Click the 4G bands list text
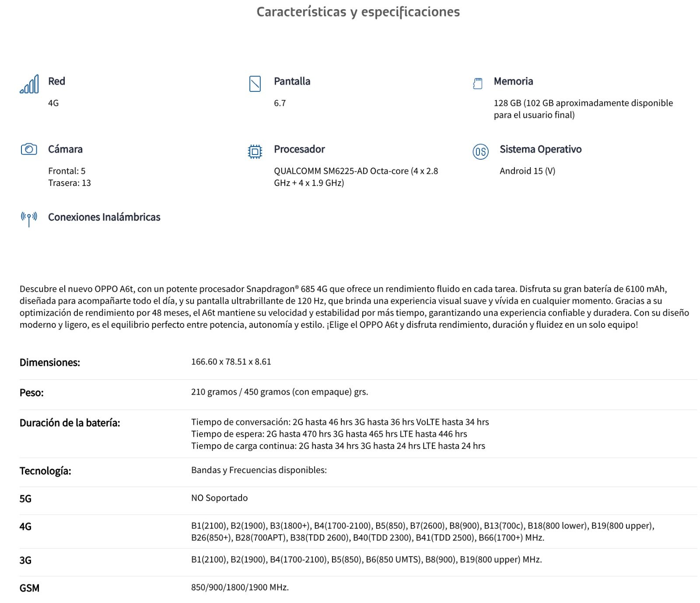Viewport: 700px width, 603px height. (x=423, y=532)
